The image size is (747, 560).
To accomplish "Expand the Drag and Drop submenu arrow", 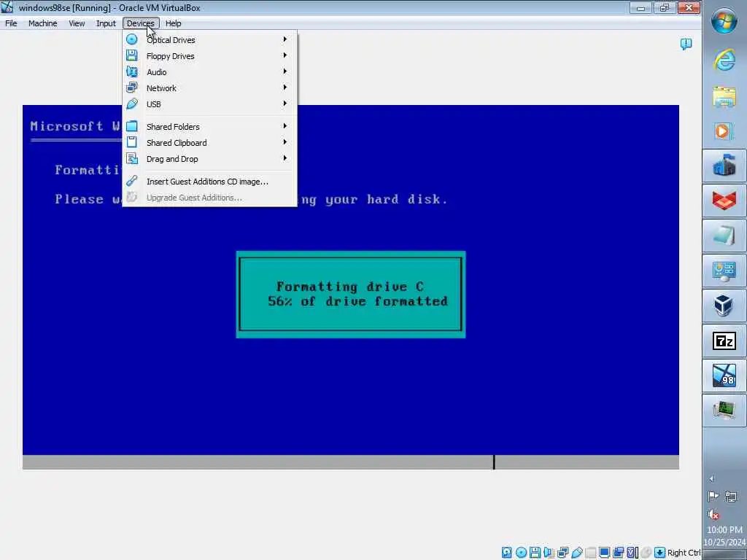I will [x=285, y=158].
